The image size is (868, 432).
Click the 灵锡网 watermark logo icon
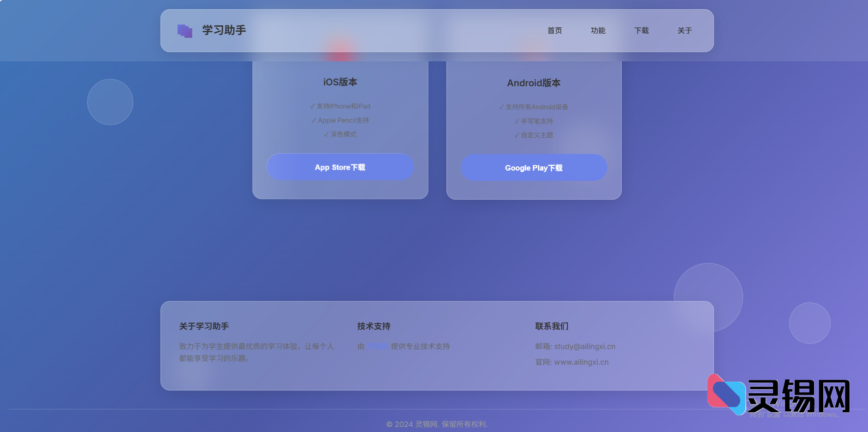pyautogui.click(x=726, y=395)
